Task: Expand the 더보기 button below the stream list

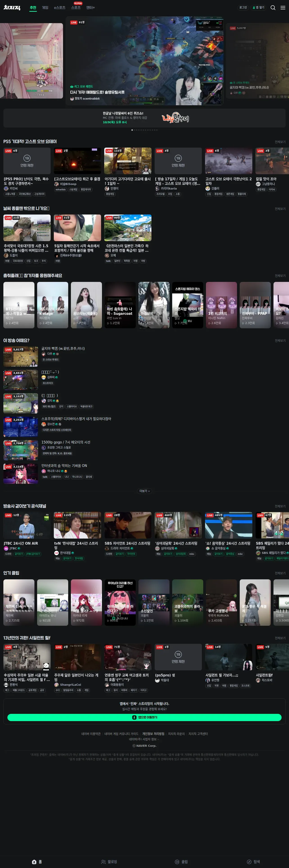Action: pyautogui.click(x=145, y=491)
